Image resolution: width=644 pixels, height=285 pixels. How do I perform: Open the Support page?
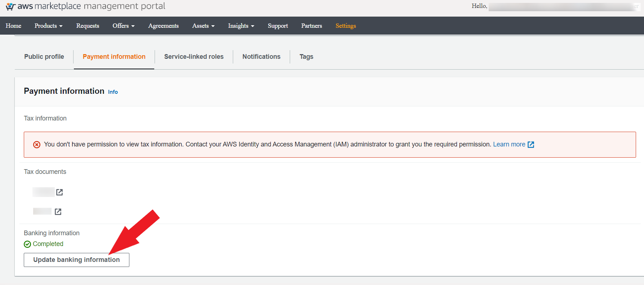278,26
